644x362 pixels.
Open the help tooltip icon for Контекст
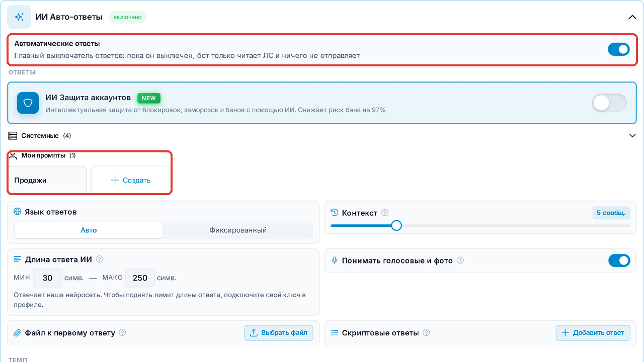(x=385, y=213)
